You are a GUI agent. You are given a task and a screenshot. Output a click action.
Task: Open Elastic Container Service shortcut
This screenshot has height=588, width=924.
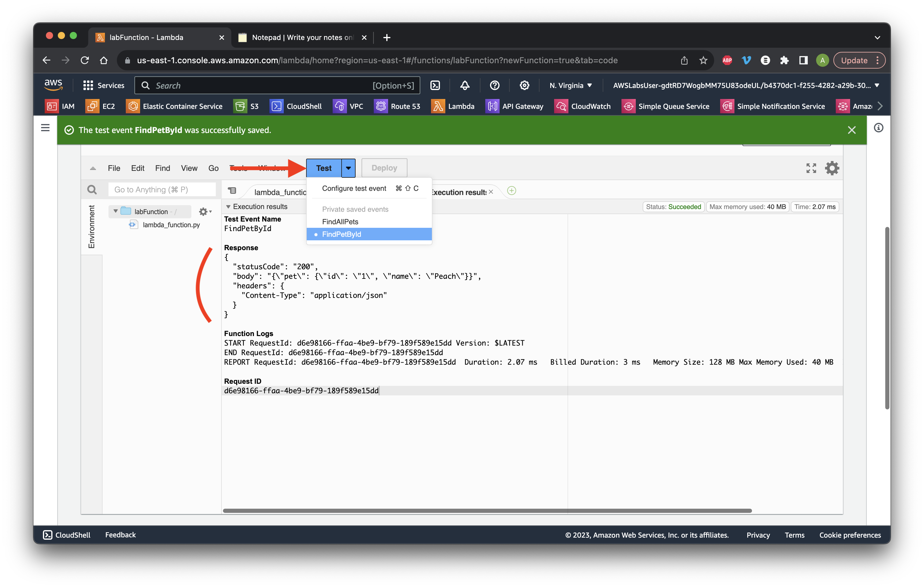coord(174,106)
